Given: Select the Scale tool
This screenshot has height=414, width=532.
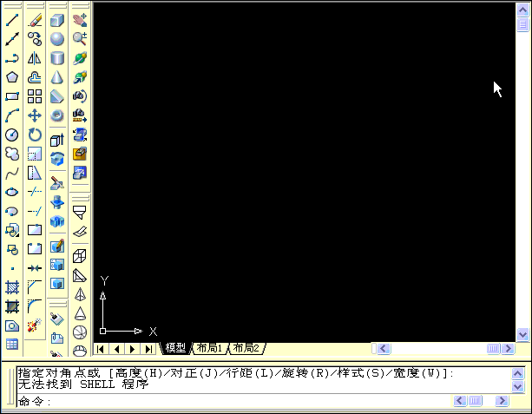Looking at the screenshot, I should [x=35, y=154].
